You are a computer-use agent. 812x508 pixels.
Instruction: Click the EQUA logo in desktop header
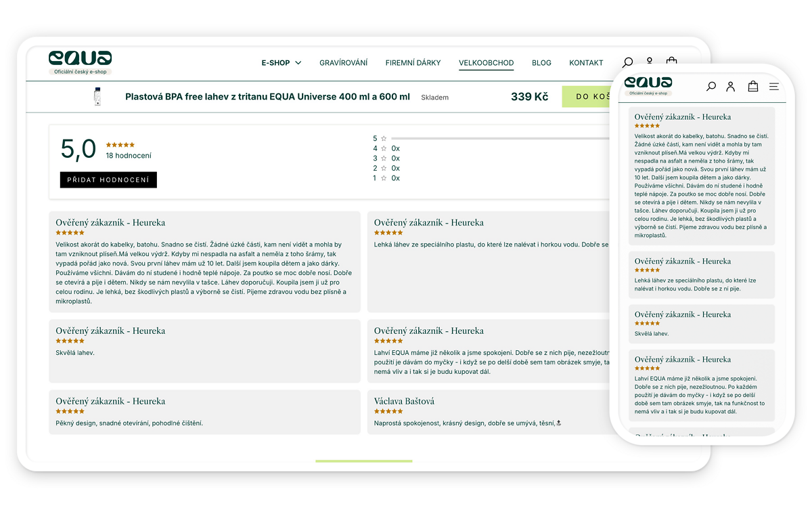(80, 58)
